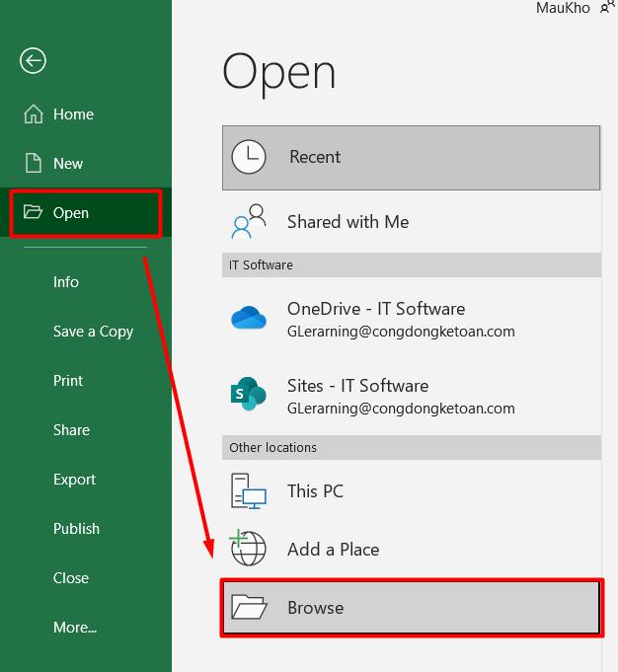
Task: Click the OneDrive GLerarning@congdongketoan.com email text
Action: pyautogui.click(x=401, y=332)
